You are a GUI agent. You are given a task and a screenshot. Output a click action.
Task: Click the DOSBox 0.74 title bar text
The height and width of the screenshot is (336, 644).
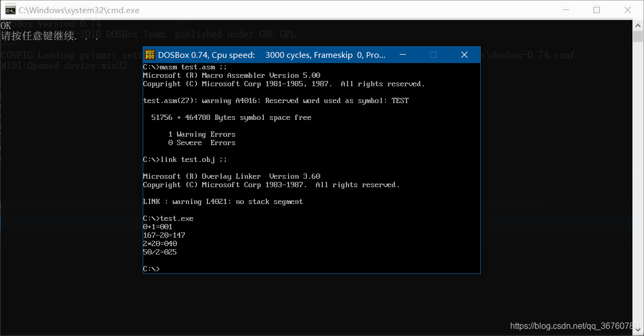click(272, 55)
